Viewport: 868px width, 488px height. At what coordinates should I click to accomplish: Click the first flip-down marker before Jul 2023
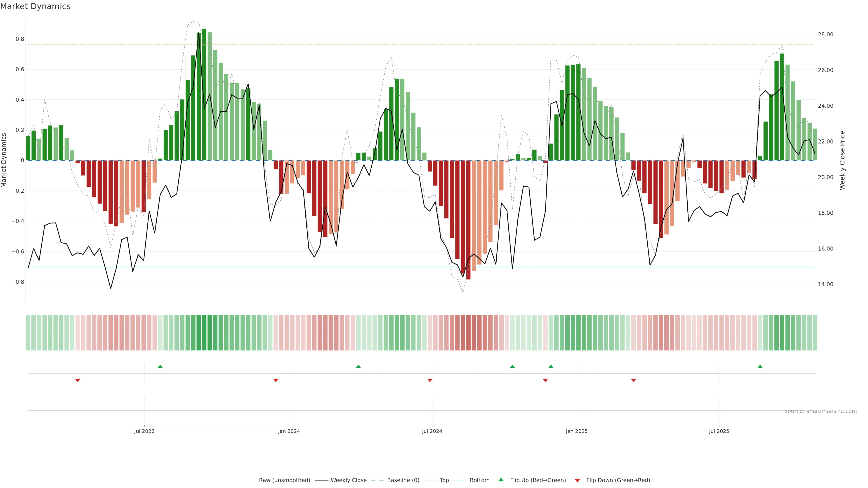coord(78,380)
